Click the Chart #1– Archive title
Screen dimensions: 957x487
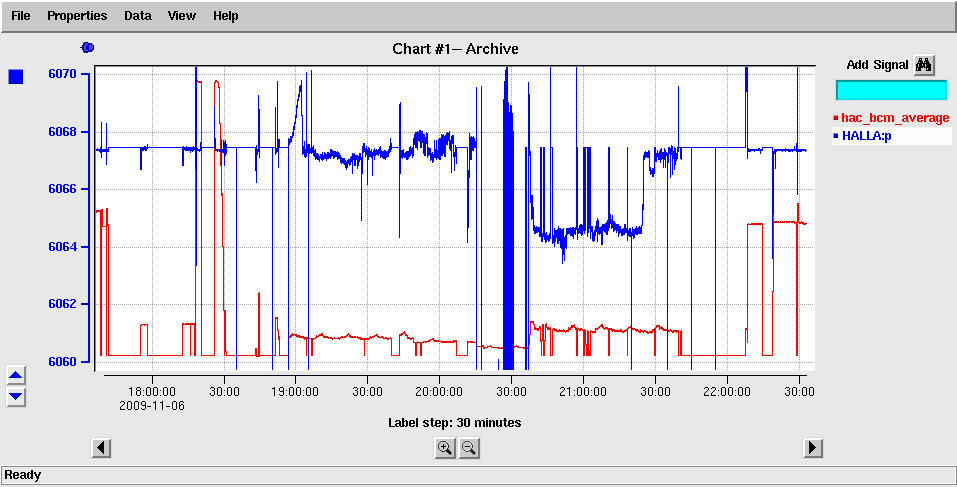pyautogui.click(x=455, y=49)
